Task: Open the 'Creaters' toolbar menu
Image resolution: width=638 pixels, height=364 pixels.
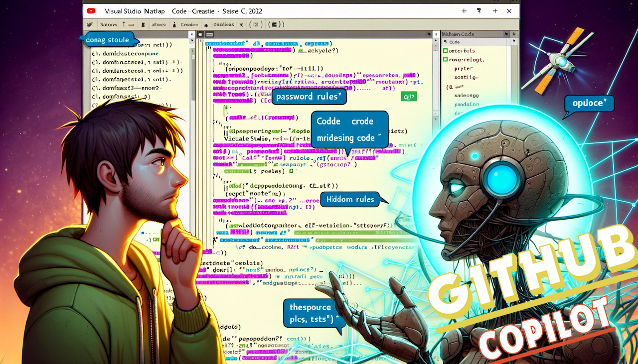Action: 189,24
